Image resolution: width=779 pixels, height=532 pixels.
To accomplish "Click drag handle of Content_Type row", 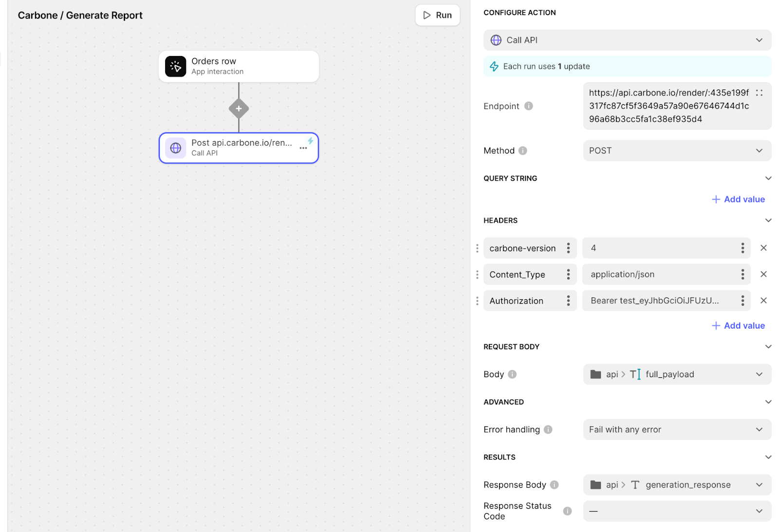I will pyautogui.click(x=477, y=275).
